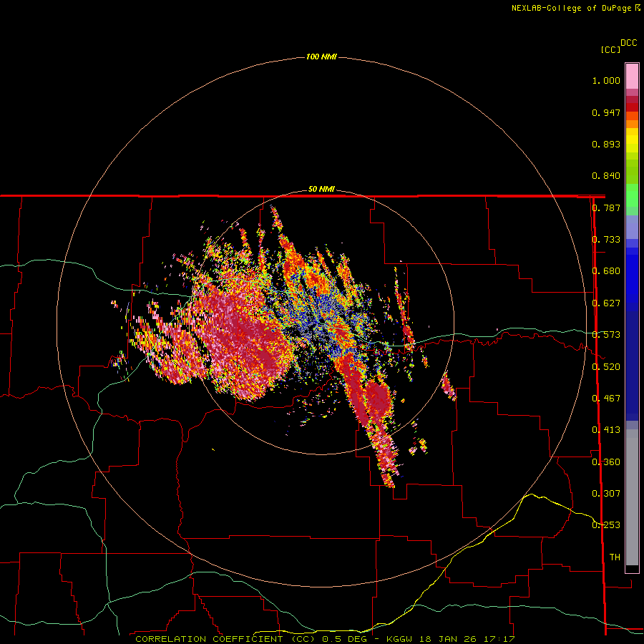Click the 0.627 legend value

[x=606, y=303]
